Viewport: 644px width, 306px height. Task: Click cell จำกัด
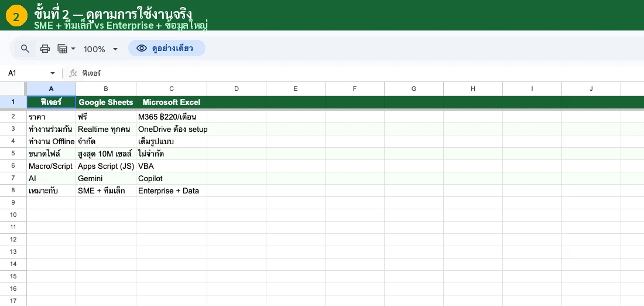pos(106,141)
